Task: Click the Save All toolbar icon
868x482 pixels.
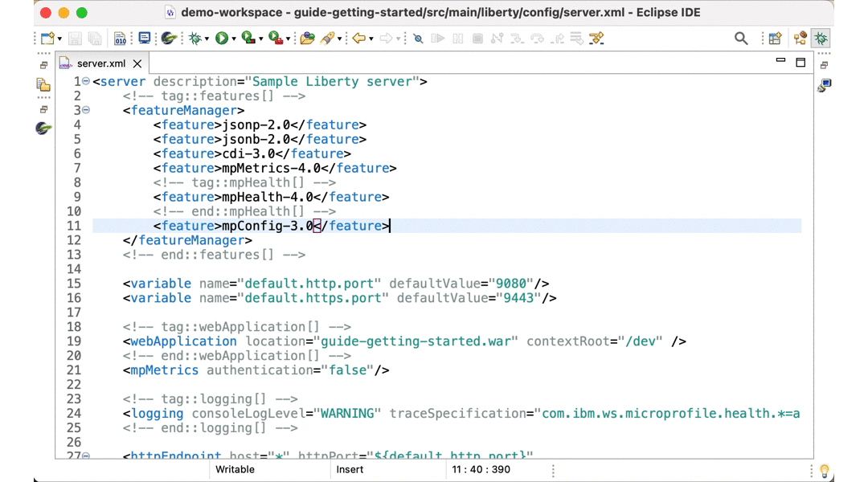Action: 95,39
